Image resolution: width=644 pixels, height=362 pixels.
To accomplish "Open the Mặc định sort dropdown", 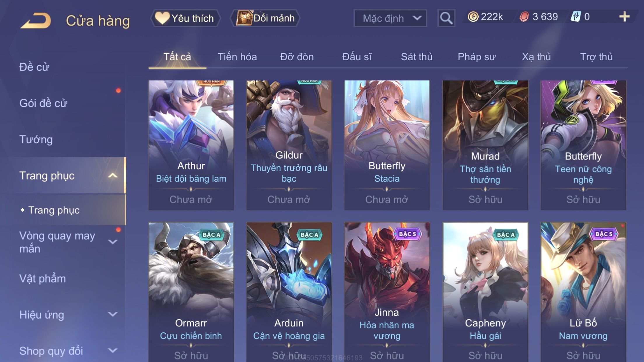I will click(390, 18).
